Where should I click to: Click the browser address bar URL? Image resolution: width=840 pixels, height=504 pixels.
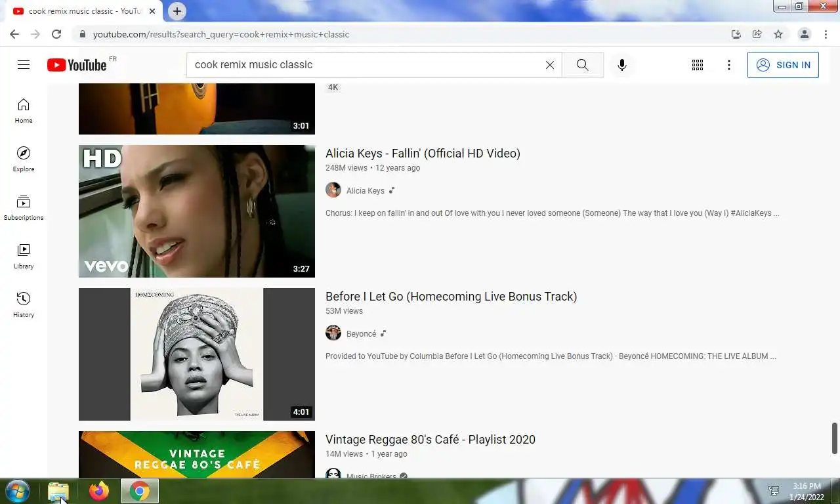pos(221,34)
